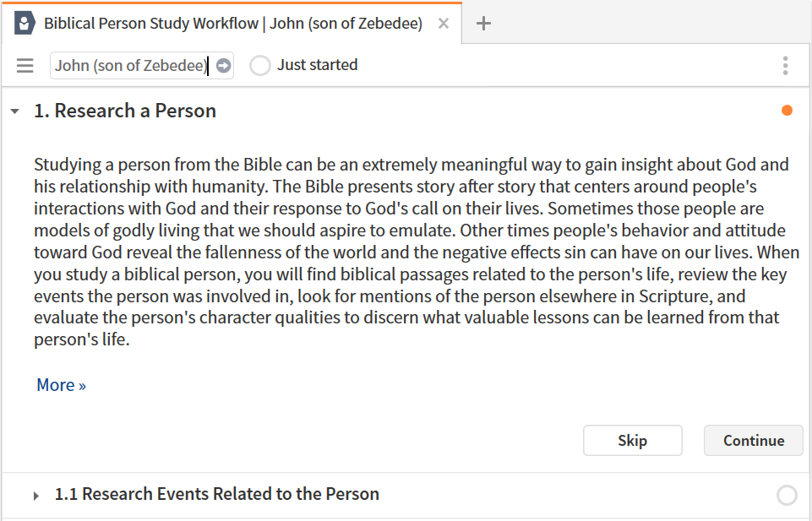812x521 pixels.
Task: Add a new tab with plus icon
Action: (x=483, y=24)
